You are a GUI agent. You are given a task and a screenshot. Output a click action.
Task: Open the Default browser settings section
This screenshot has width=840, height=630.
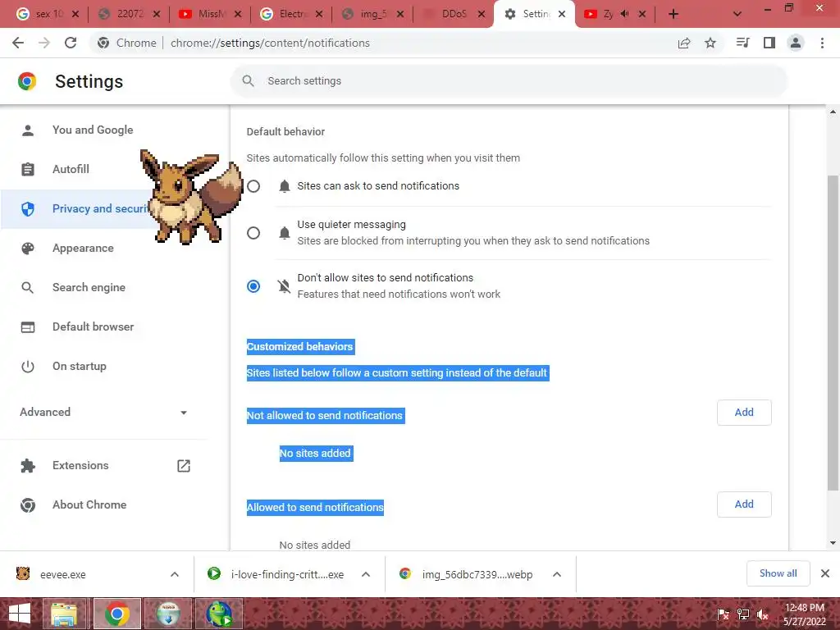[x=94, y=326]
